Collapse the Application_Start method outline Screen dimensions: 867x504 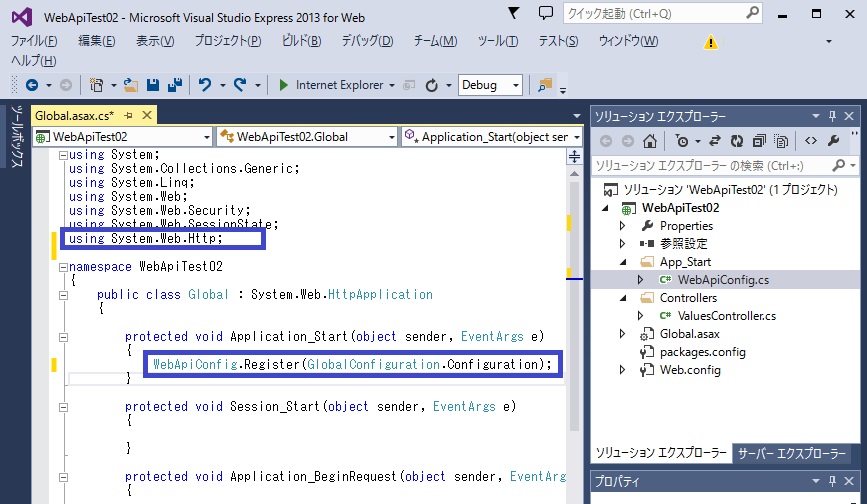coord(64,337)
